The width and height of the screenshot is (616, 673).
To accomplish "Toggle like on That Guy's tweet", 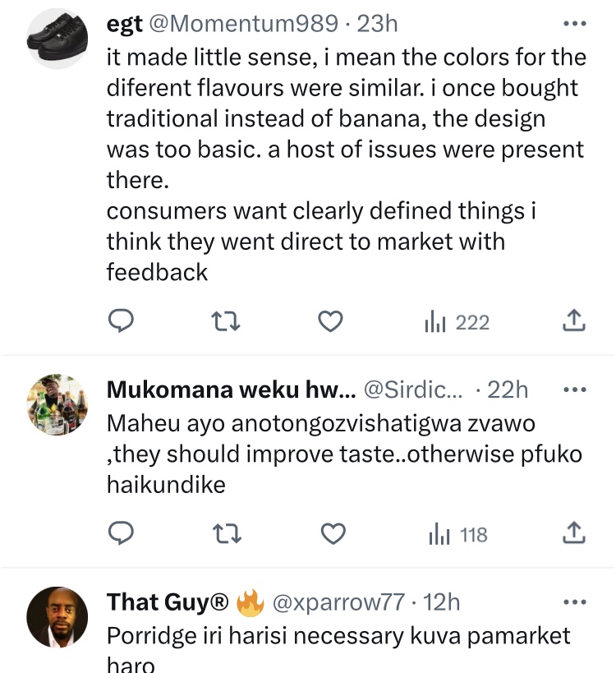I will coord(332,671).
